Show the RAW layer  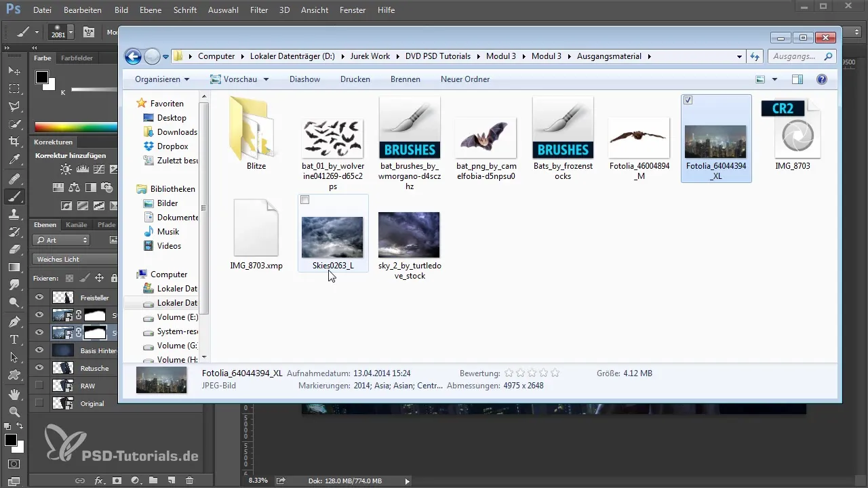click(39, 386)
